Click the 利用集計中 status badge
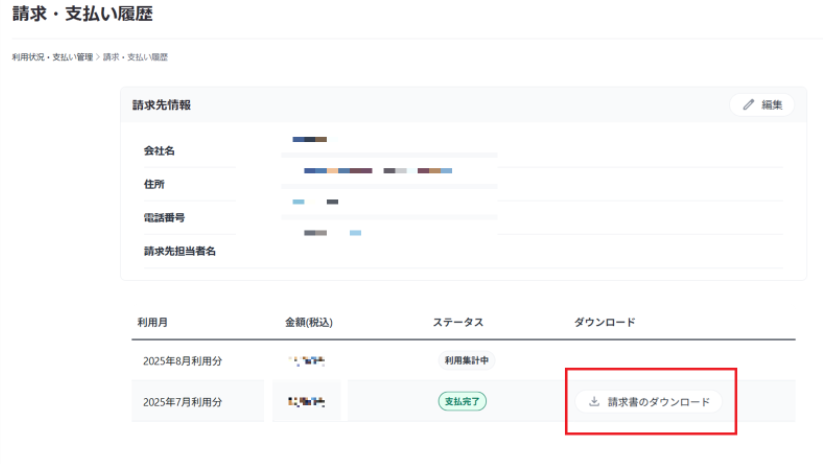The height and width of the screenshot is (464, 823). [469, 360]
